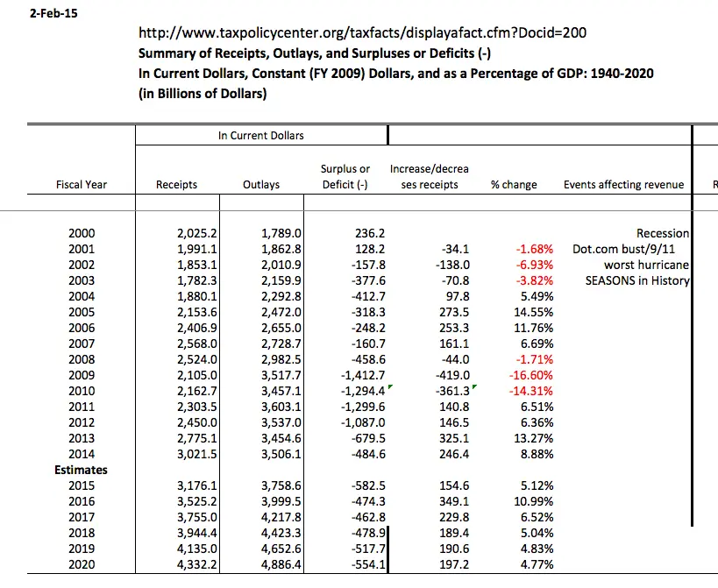Viewport: 718px width, 588px height.
Task: Click the In Current Dollars group header cell
Action: click(261, 136)
